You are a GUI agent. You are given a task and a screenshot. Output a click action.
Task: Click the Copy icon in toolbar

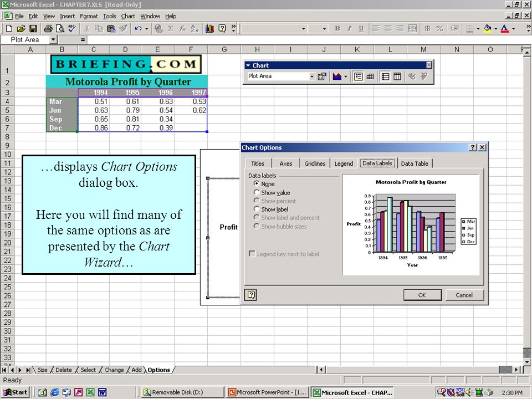99,28
